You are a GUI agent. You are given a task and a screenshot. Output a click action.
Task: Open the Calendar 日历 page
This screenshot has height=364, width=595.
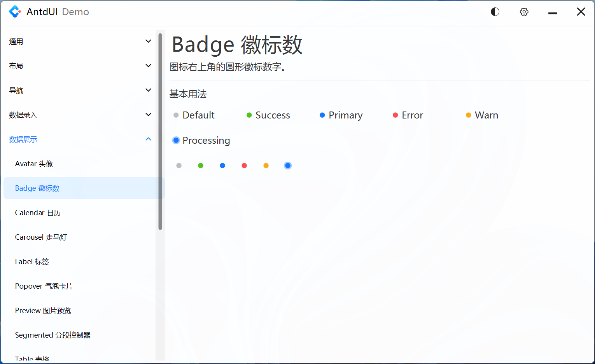click(x=38, y=213)
